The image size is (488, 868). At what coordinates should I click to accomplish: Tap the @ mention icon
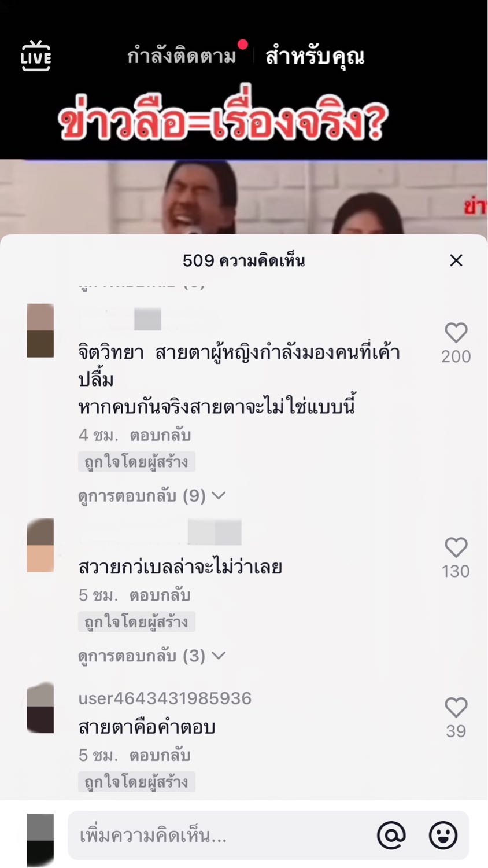(391, 835)
